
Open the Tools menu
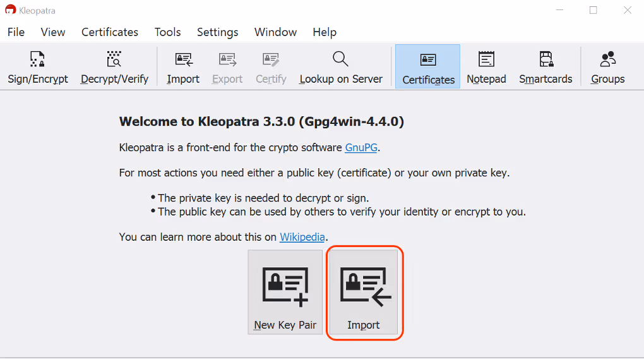coord(167,32)
